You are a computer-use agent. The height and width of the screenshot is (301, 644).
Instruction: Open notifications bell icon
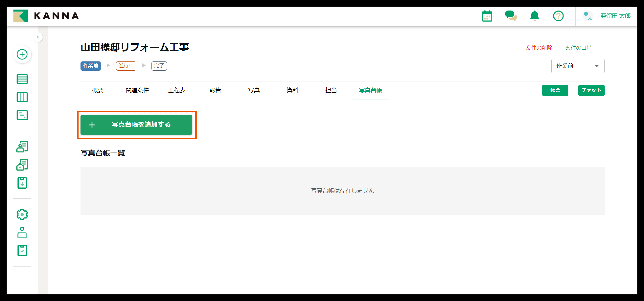pyautogui.click(x=534, y=16)
